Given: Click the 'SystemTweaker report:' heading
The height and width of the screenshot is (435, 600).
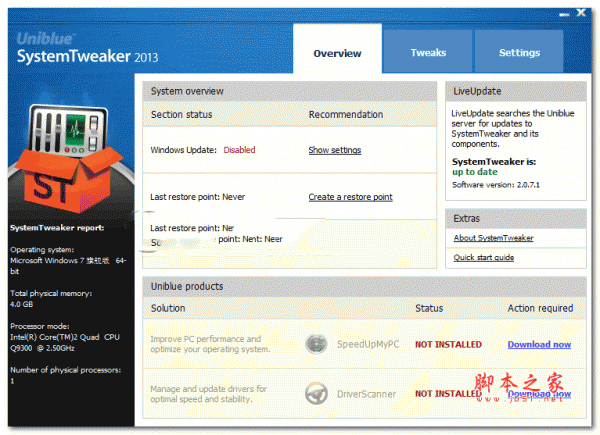Looking at the screenshot, I should 57,228.
